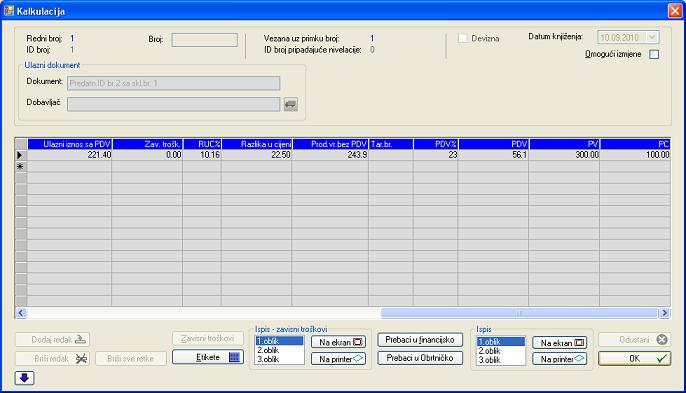Click the supplier lookup icon next to Dobavljač
The width and height of the screenshot is (686, 393).
(x=290, y=104)
